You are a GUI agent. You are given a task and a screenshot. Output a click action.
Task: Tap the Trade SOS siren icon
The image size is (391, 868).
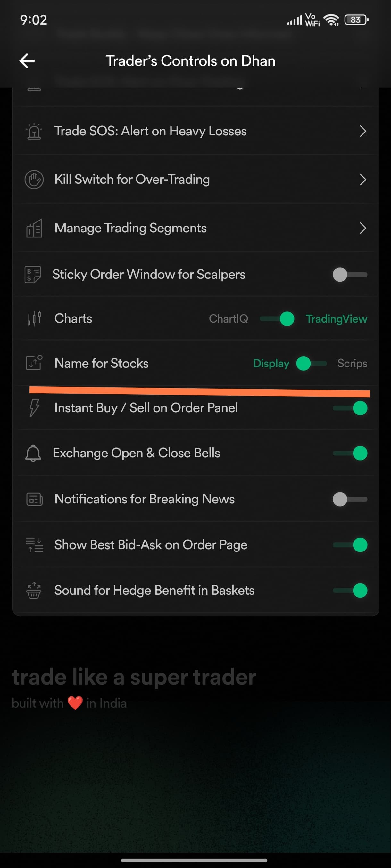pyautogui.click(x=34, y=131)
